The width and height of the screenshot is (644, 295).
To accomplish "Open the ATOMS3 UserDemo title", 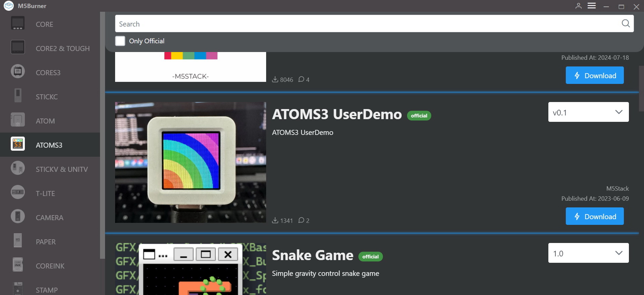I will 337,114.
